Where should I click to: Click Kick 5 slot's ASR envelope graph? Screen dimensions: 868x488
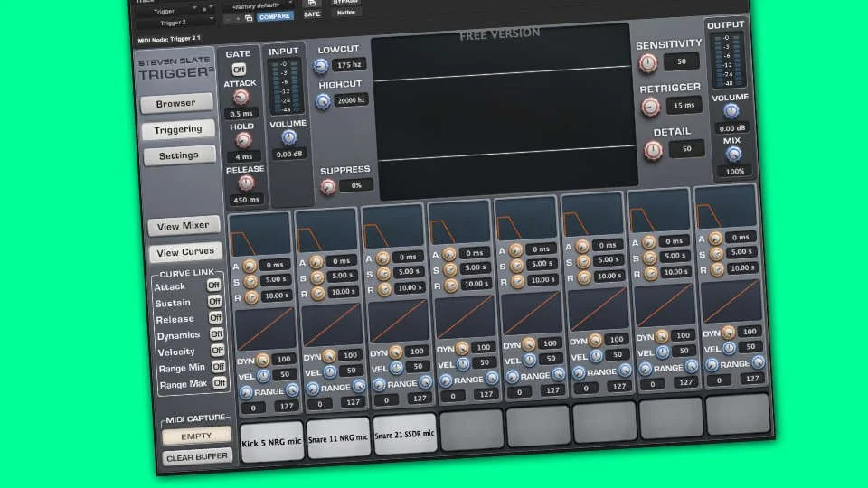coord(259,235)
